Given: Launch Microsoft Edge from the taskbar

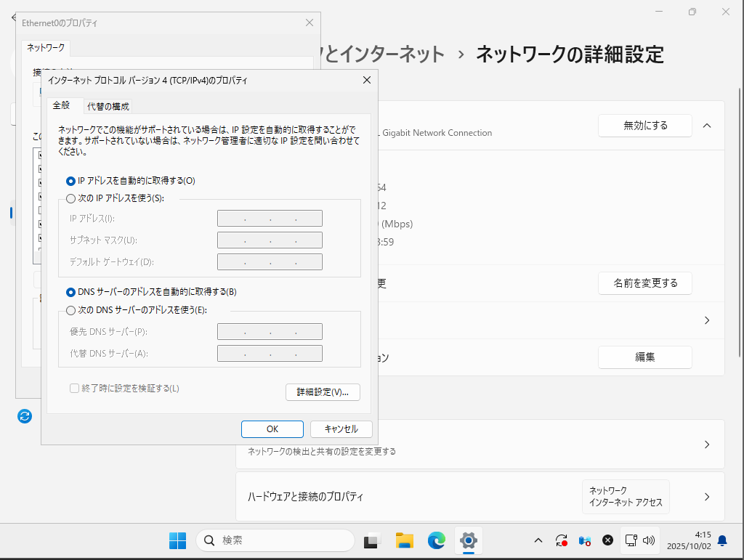Looking at the screenshot, I should point(436,540).
